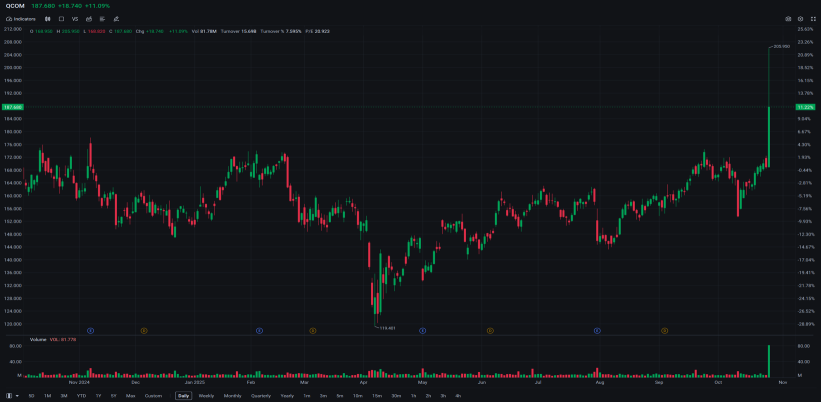Click the tall green volume bar
This screenshot has height=402, width=821.
tap(769, 361)
